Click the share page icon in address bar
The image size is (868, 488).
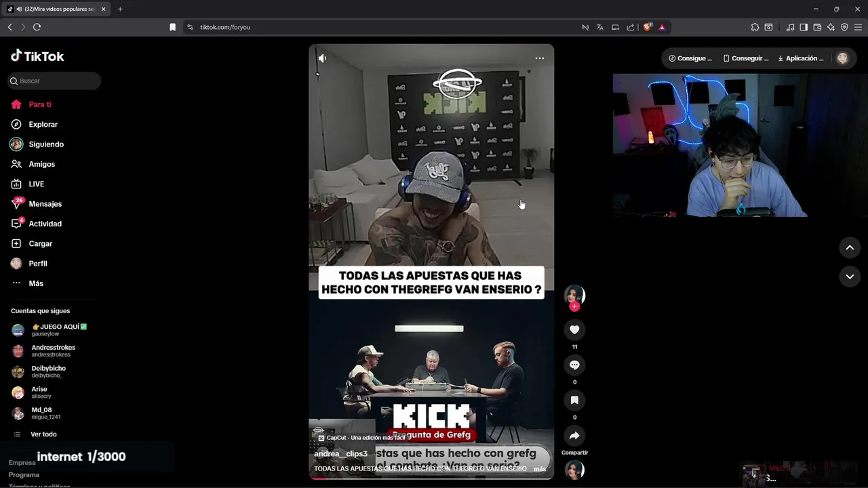631,27
